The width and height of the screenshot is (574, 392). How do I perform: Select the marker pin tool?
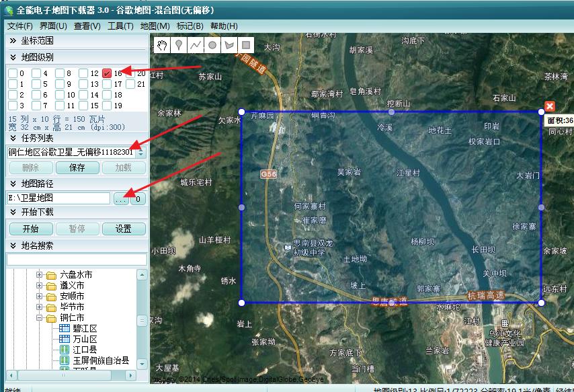[179, 45]
